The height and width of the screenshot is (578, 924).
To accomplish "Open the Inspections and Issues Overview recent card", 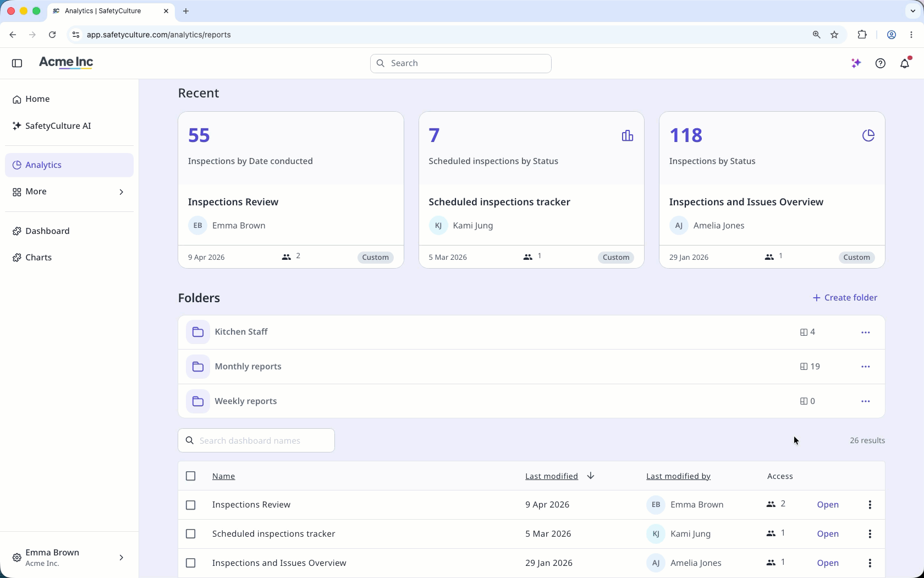I will click(772, 190).
